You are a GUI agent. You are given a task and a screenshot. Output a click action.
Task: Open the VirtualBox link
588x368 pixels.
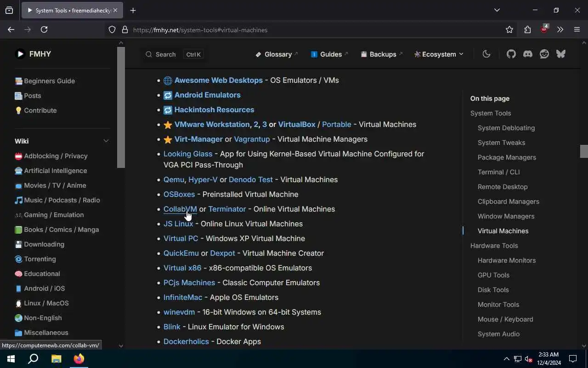click(x=297, y=124)
